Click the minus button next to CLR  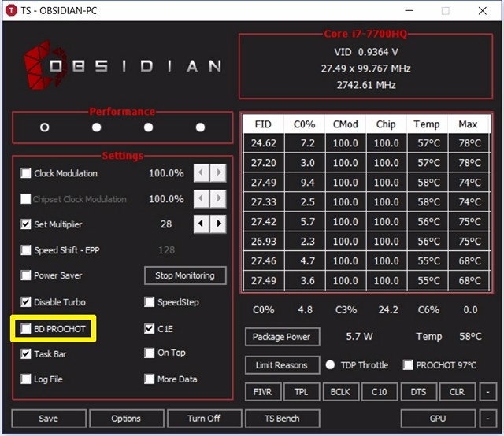pos(488,392)
